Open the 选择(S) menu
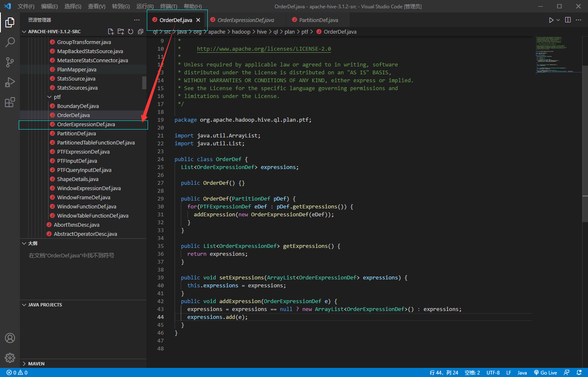The width and height of the screenshot is (588, 377). tap(73, 6)
